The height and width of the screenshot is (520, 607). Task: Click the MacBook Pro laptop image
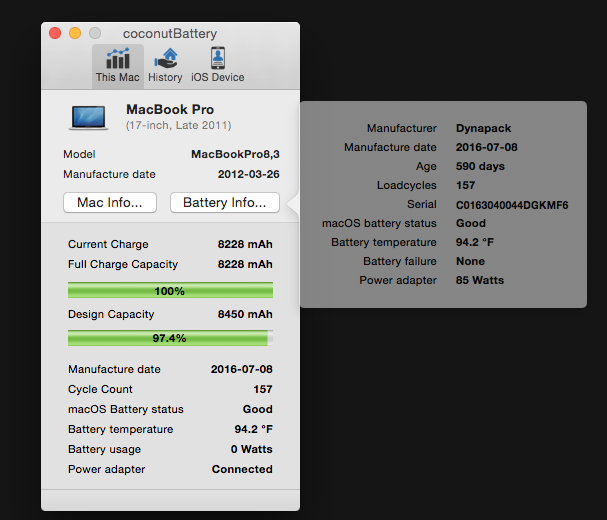(x=89, y=117)
